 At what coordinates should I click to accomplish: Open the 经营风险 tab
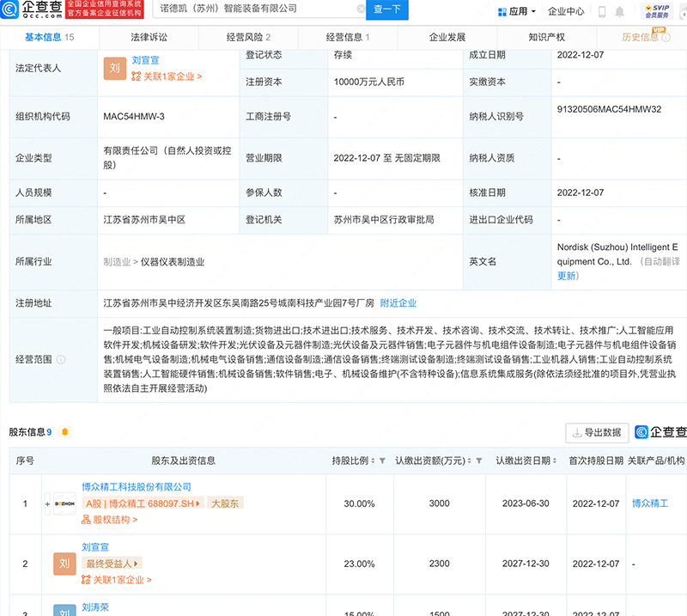(x=248, y=37)
